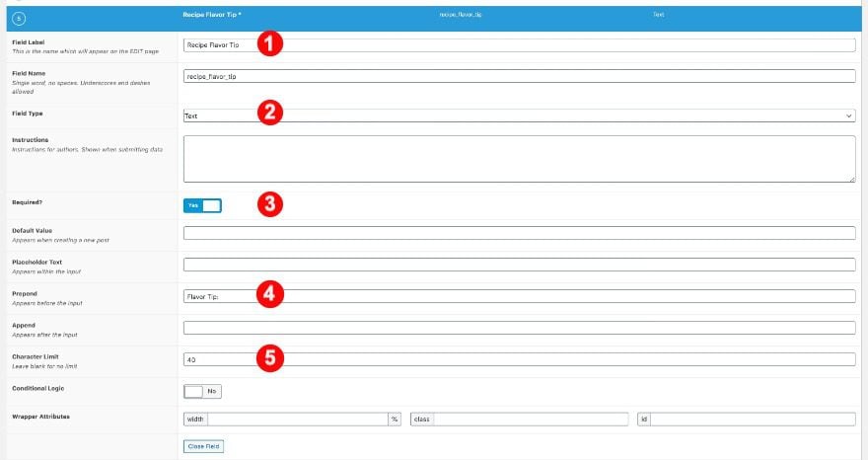Click the wrapper id input
Image resolution: width=868 pixels, height=460 pixels.
tap(753, 419)
